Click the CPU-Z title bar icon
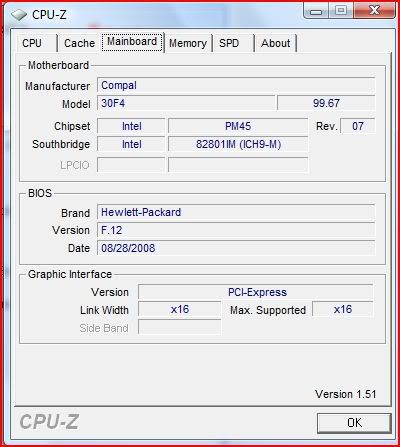The height and width of the screenshot is (447, 400). (19, 15)
